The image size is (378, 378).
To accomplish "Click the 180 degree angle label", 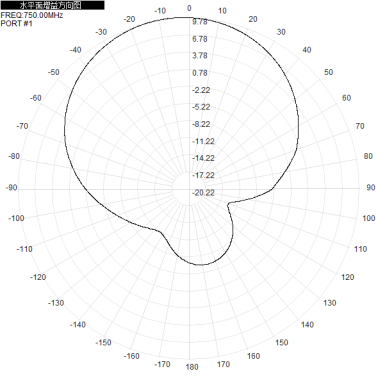I will 192,367.
